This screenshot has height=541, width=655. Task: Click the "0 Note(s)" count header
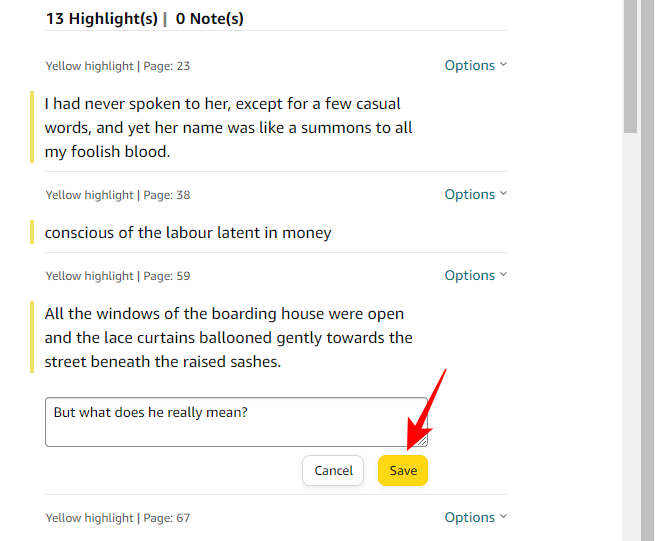click(x=210, y=19)
